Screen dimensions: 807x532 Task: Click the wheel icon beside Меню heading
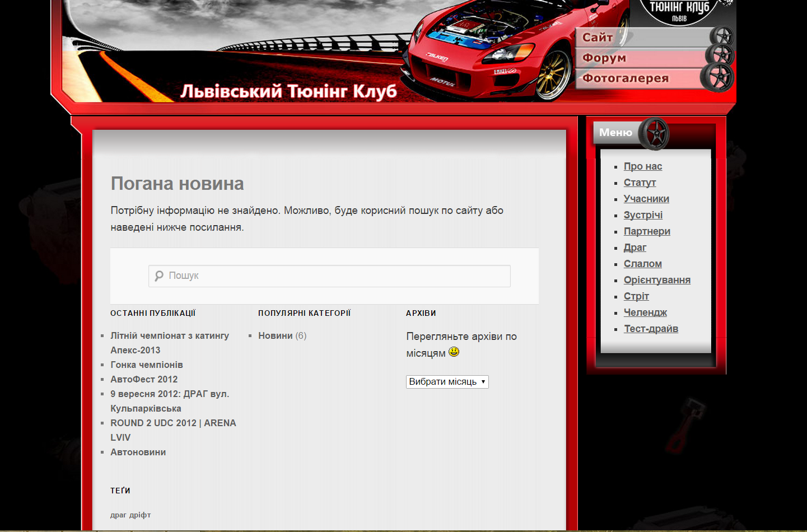(x=654, y=134)
